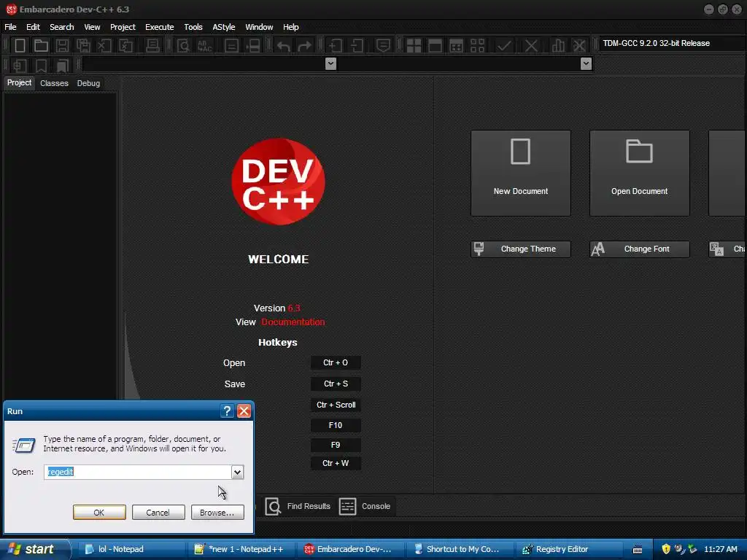
Task: Click OK in the Run dialog
Action: [x=99, y=513]
